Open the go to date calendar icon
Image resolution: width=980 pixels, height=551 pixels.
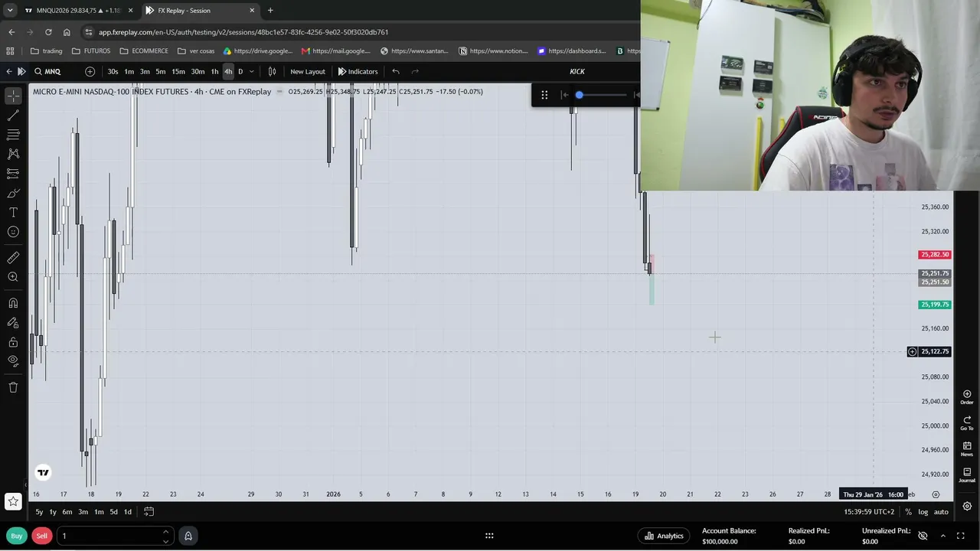[149, 512]
